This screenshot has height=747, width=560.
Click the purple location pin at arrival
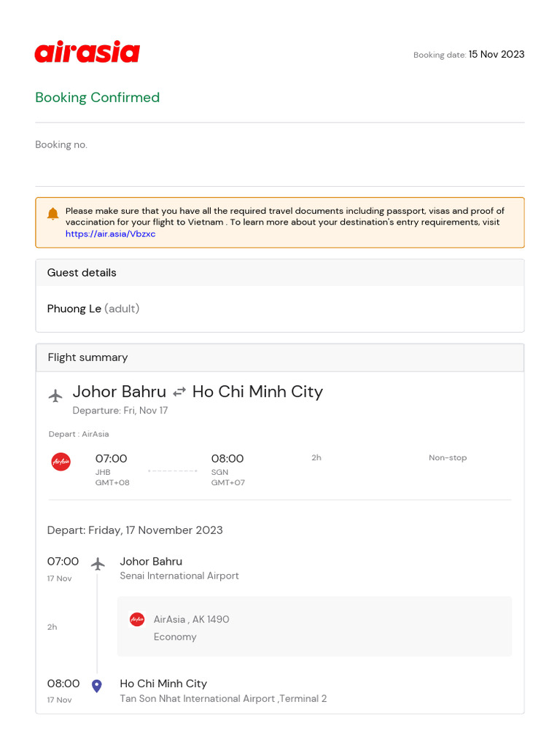97,686
